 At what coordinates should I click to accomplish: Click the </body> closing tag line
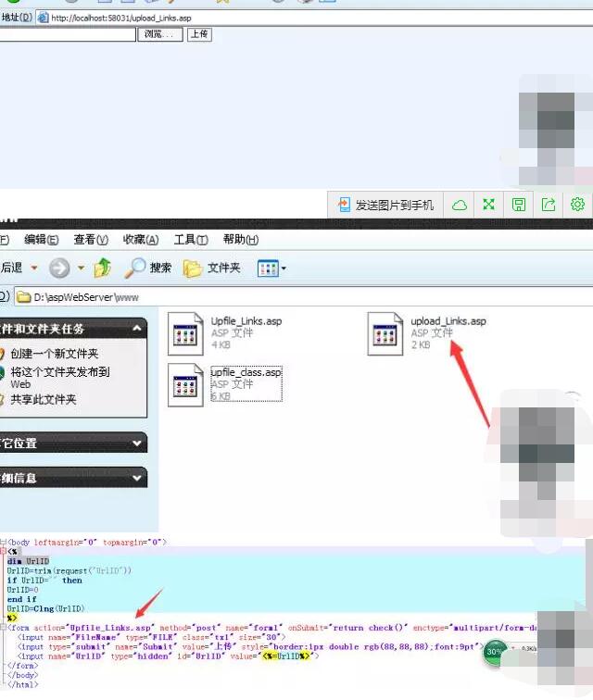tap(23, 675)
